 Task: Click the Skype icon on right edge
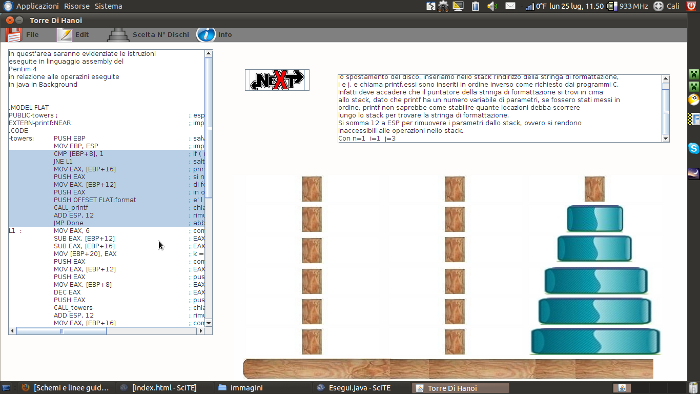(693, 148)
